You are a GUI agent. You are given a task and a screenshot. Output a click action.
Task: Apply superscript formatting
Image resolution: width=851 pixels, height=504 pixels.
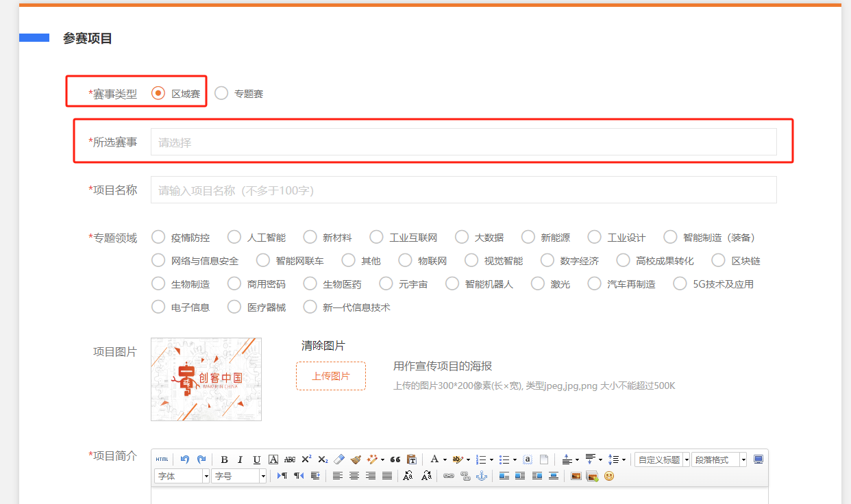point(306,459)
